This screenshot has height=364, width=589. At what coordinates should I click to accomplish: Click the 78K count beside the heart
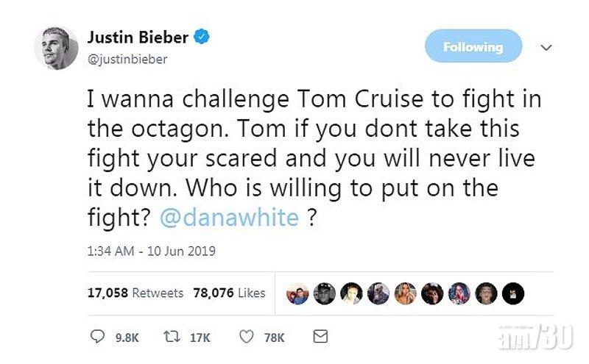click(x=276, y=338)
